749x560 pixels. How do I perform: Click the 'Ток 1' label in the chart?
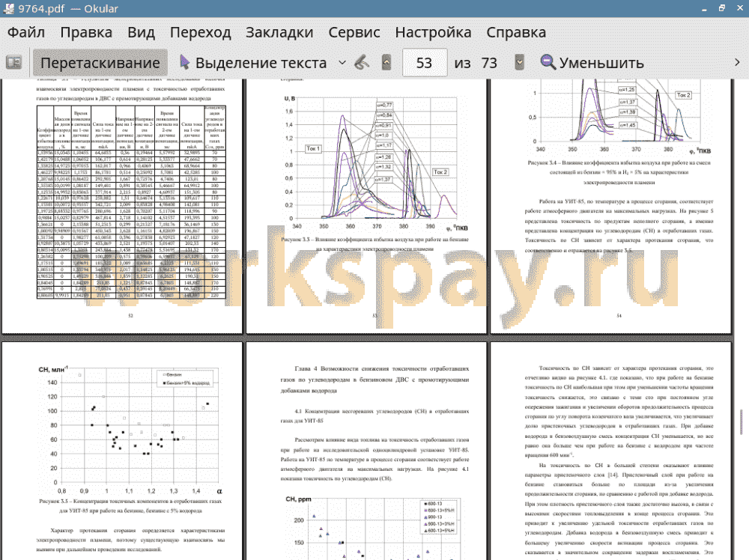click(x=313, y=148)
